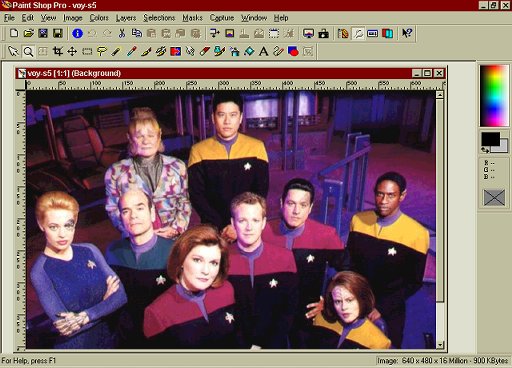Open the Capture menu
Screen dimensions: 512x368
click(x=222, y=18)
